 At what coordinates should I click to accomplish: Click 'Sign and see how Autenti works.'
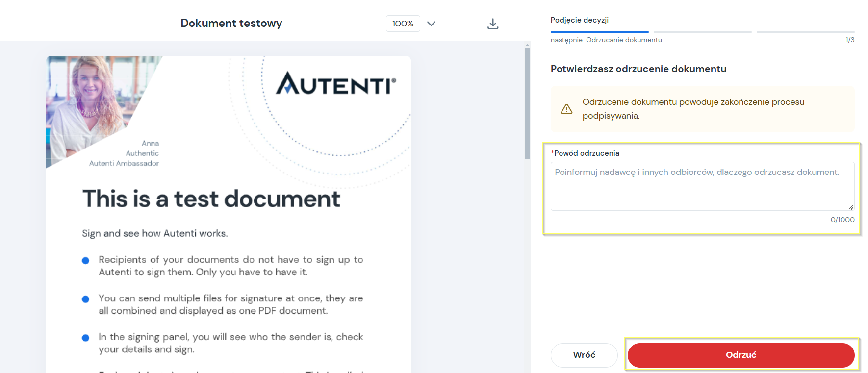pos(155,233)
